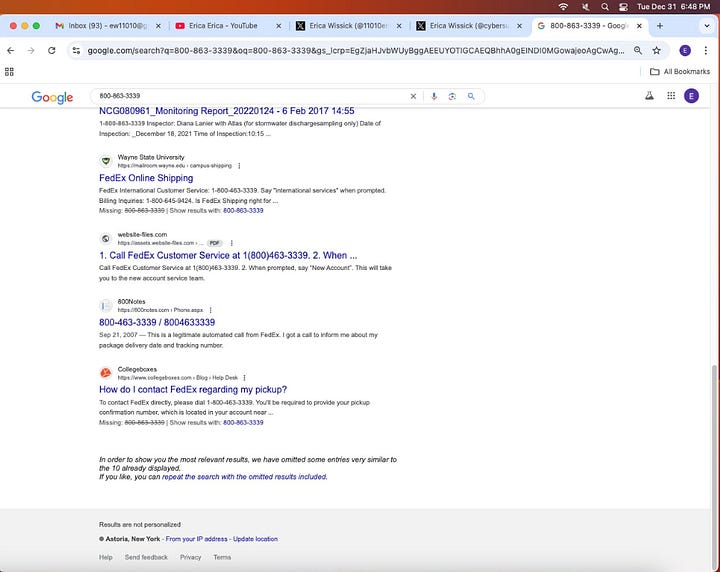The width and height of the screenshot is (720, 572).
Task: Bookmark this page with the star icon
Action: 657,50
